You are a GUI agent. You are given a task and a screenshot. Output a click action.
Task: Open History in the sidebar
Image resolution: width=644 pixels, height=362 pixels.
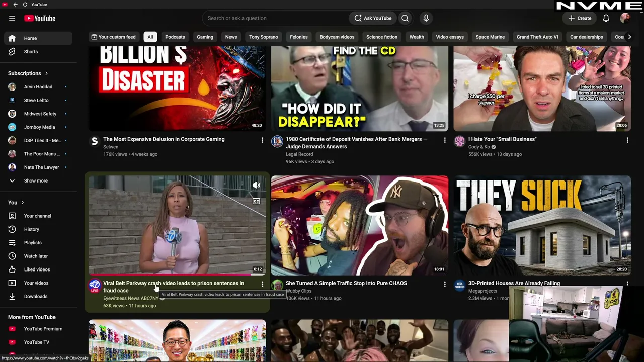(38, 229)
